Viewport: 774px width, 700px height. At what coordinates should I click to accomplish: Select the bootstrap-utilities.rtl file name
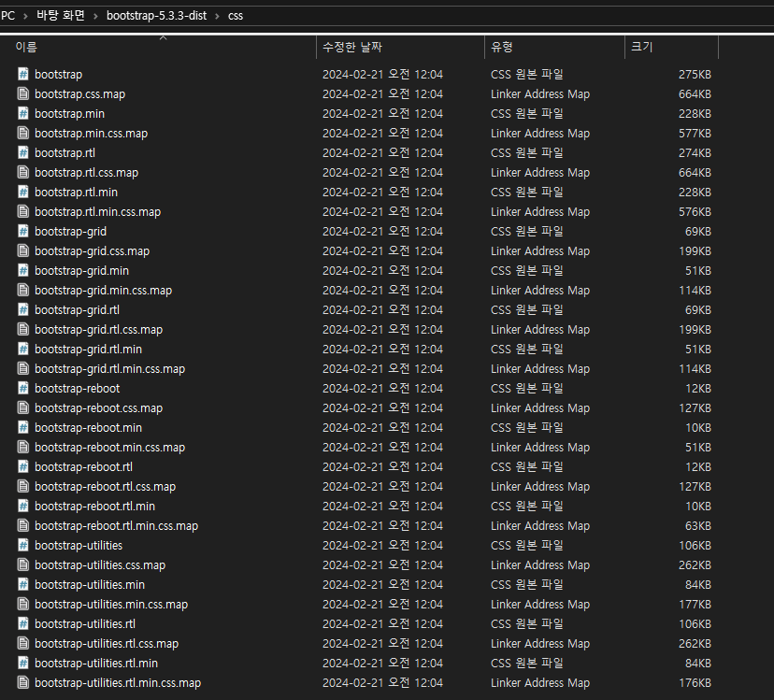(85, 624)
